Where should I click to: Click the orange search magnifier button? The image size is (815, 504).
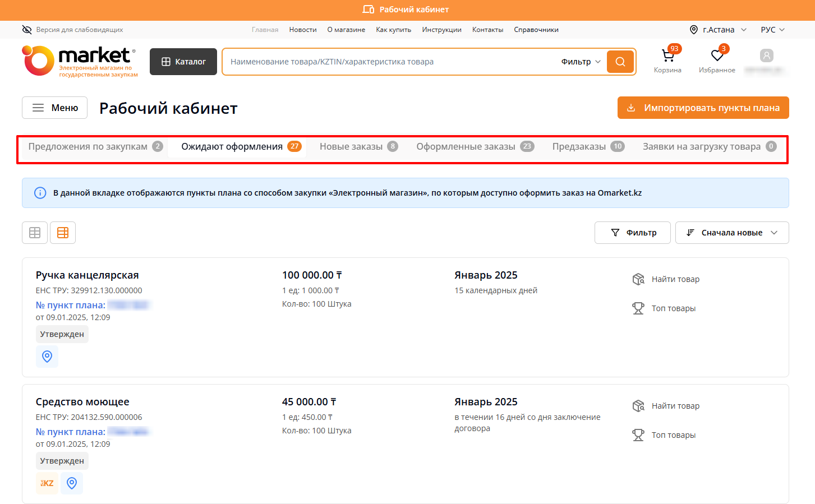pyautogui.click(x=620, y=62)
